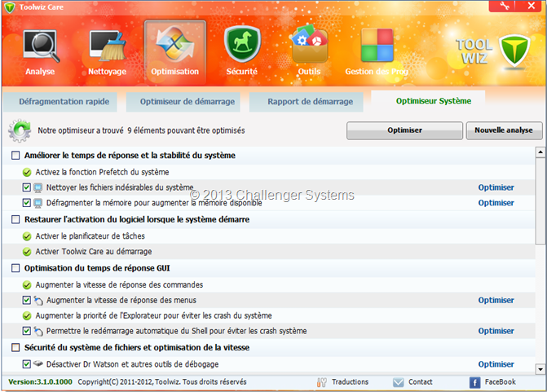Click green check next to Activez la fonction Prefetch
This screenshot has width=547, height=392.
point(27,172)
